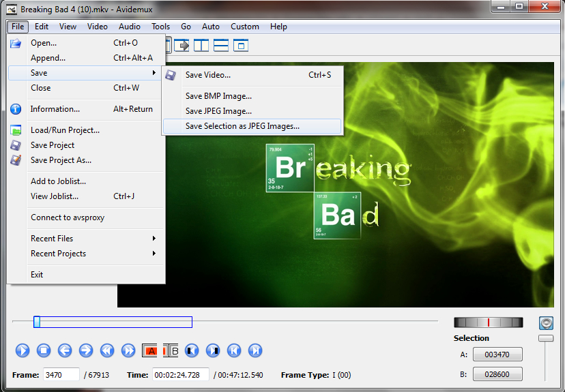Click the jog shuttle wheel control
The width and height of the screenshot is (565, 392).
pyautogui.click(x=489, y=322)
